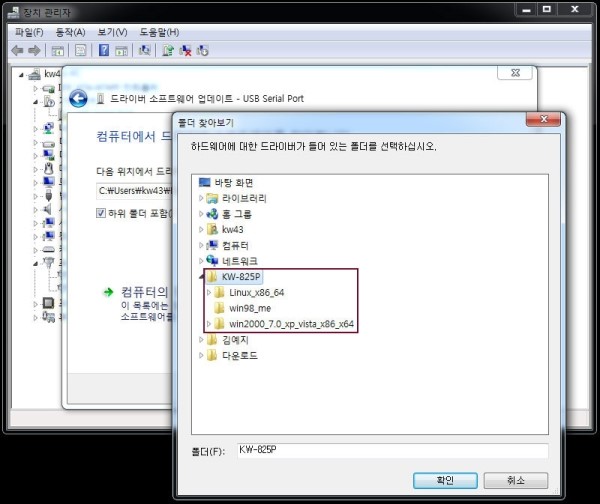The image size is (600, 504).
Task: Click the 확인 button
Action: (445, 480)
